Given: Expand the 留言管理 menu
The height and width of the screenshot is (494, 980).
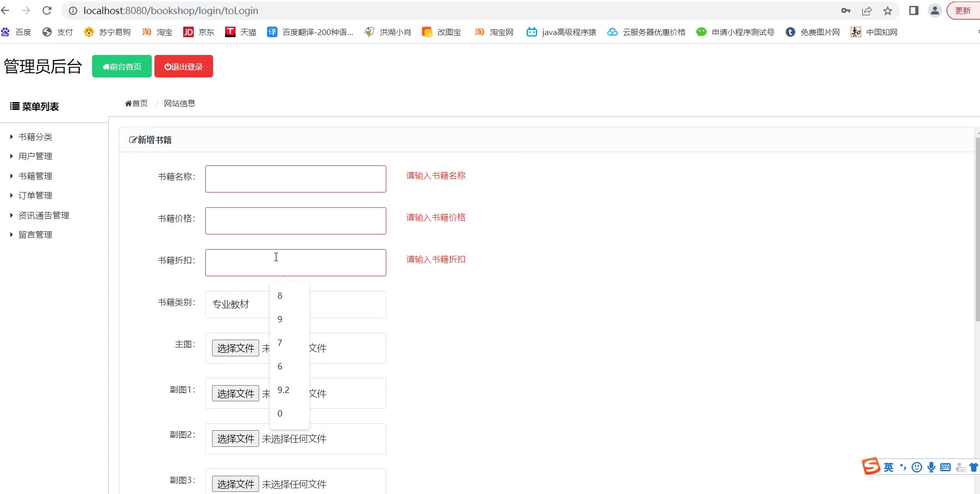Looking at the screenshot, I should (x=35, y=235).
